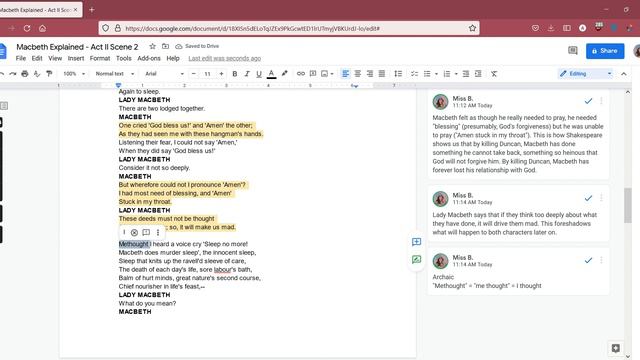Open the Format menu
Viewport: 640px width, 360px height.
pos(100,58)
